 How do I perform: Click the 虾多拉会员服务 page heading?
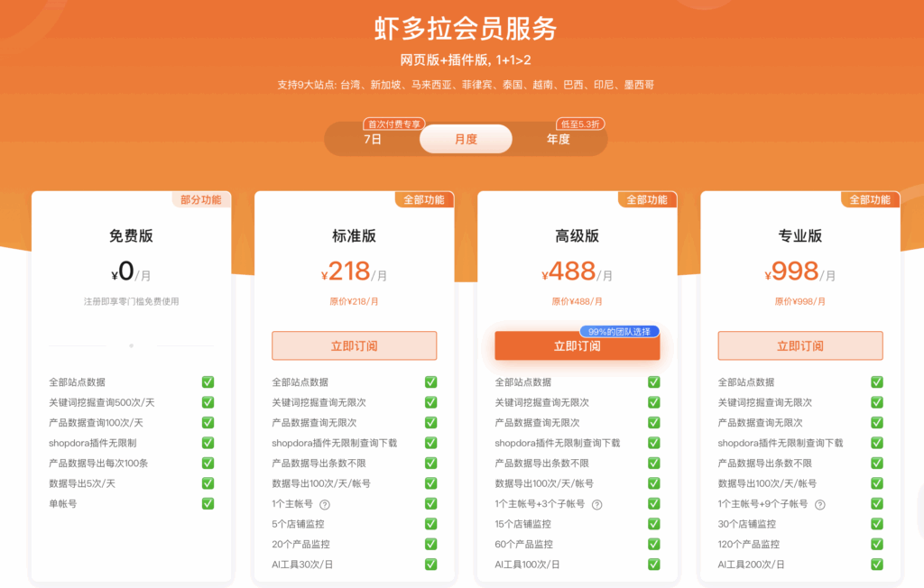466,29
